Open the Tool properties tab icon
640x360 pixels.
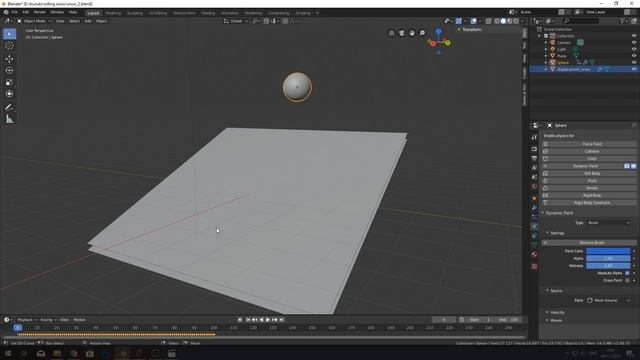click(x=534, y=138)
